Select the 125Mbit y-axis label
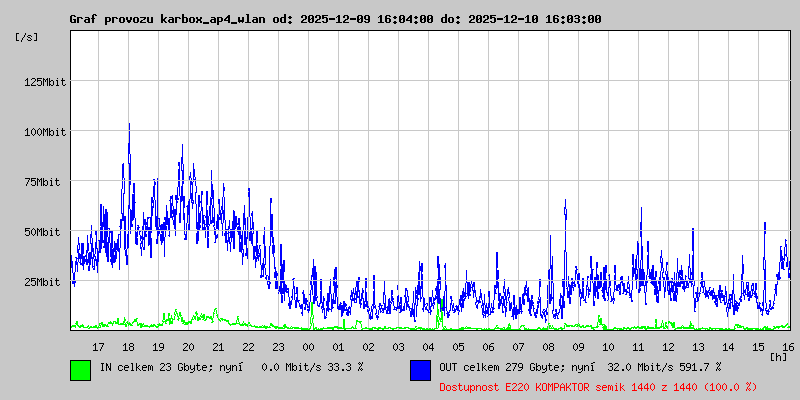This screenshot has height=400, width=800. [44, 82]
